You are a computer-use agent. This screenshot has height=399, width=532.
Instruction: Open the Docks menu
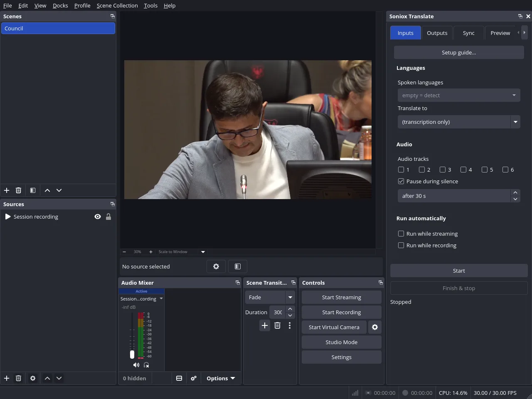point(60,5)
